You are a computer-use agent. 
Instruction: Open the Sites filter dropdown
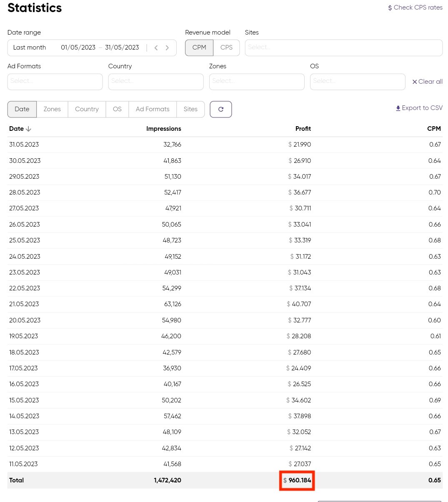tap(343, 47)
